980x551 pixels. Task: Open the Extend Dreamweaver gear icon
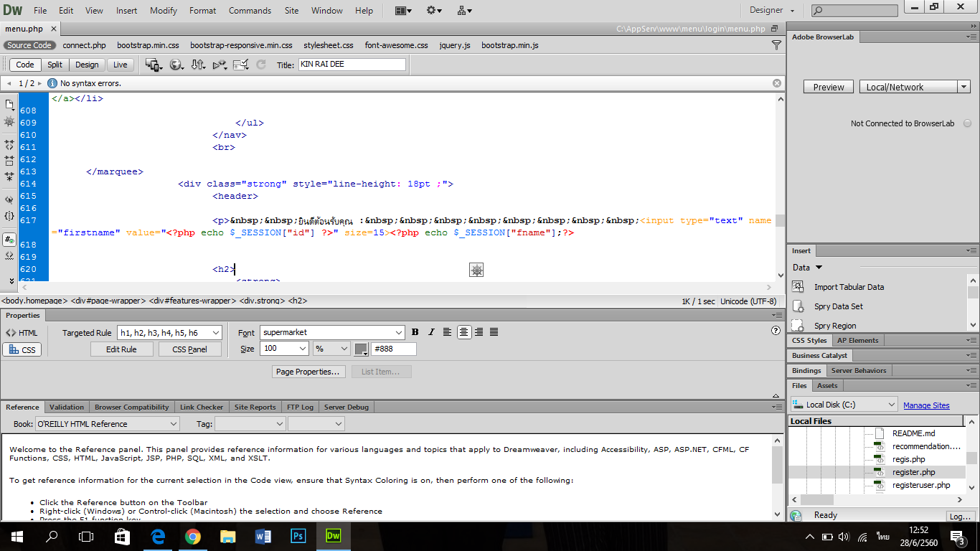point(434,11)
